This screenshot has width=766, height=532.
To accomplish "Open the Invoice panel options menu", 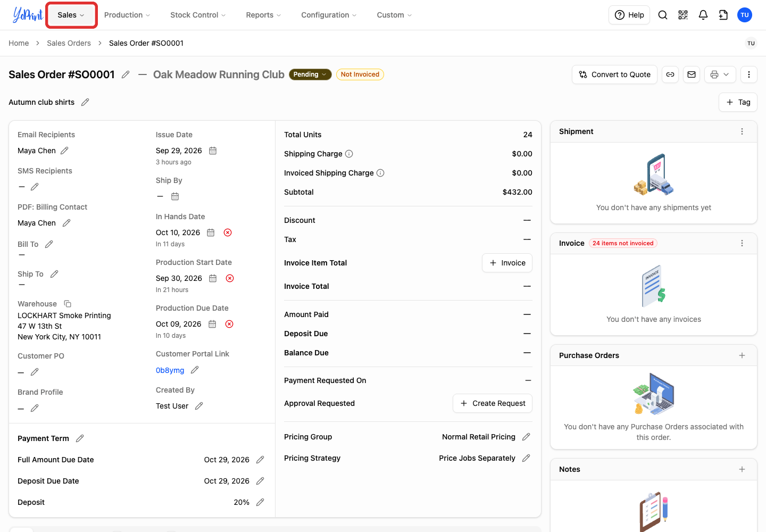I will (x=742, y=243).
